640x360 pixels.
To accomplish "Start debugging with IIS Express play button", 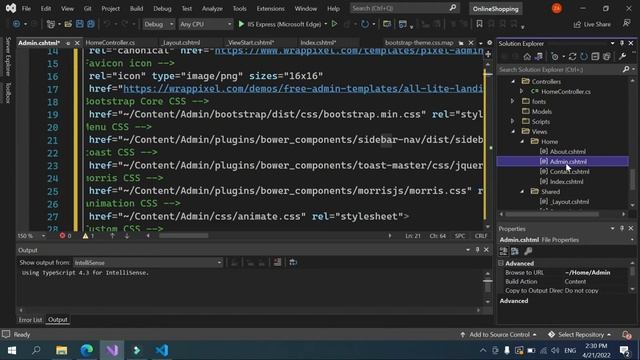I will [241, 24].
